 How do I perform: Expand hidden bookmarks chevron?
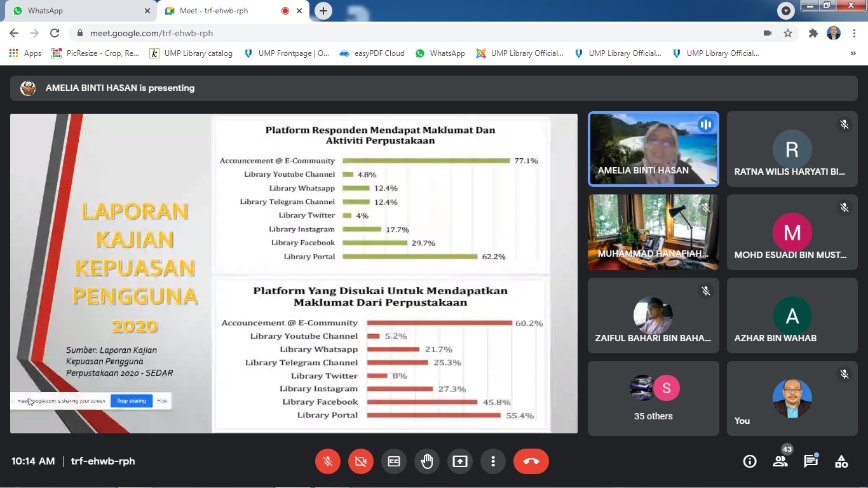(853, 53)
